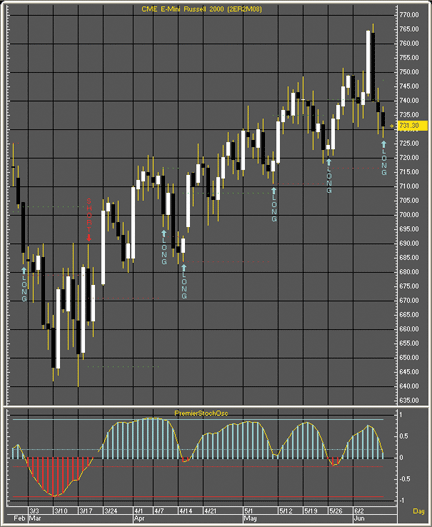The image size is (432, 527).
Task: Select the 5/1 date label on time axis
Action: point(248,511)
